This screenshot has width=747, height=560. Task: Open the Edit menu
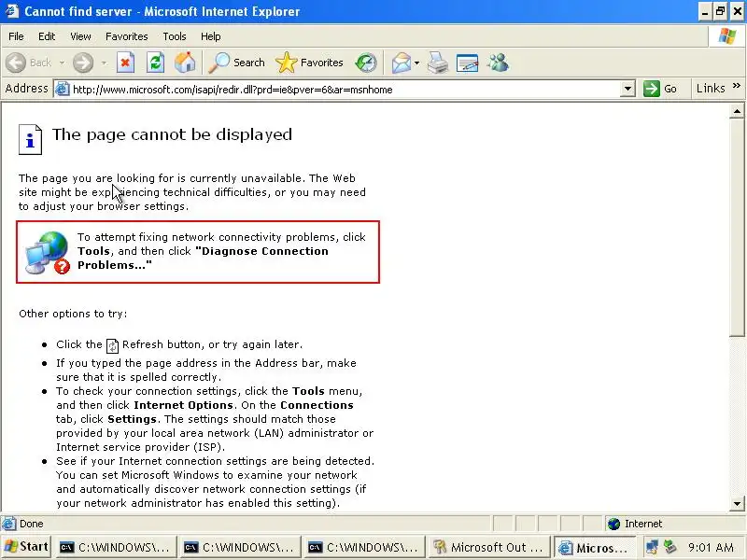point(47,36)
